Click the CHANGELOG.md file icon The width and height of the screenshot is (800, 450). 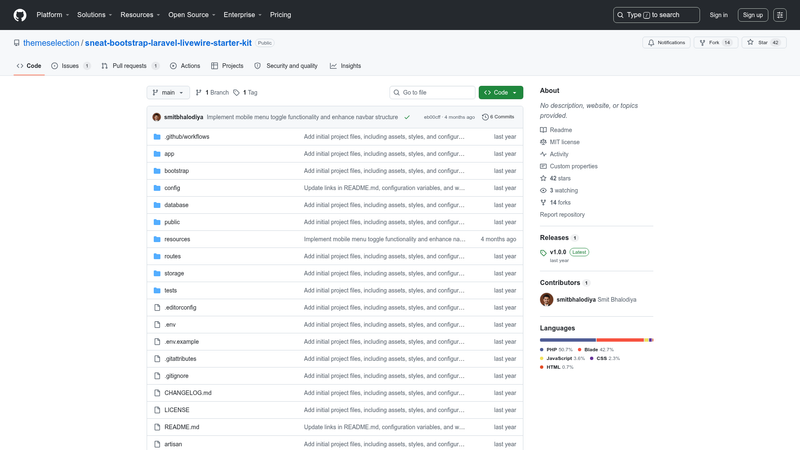click(x=157, y=393)
